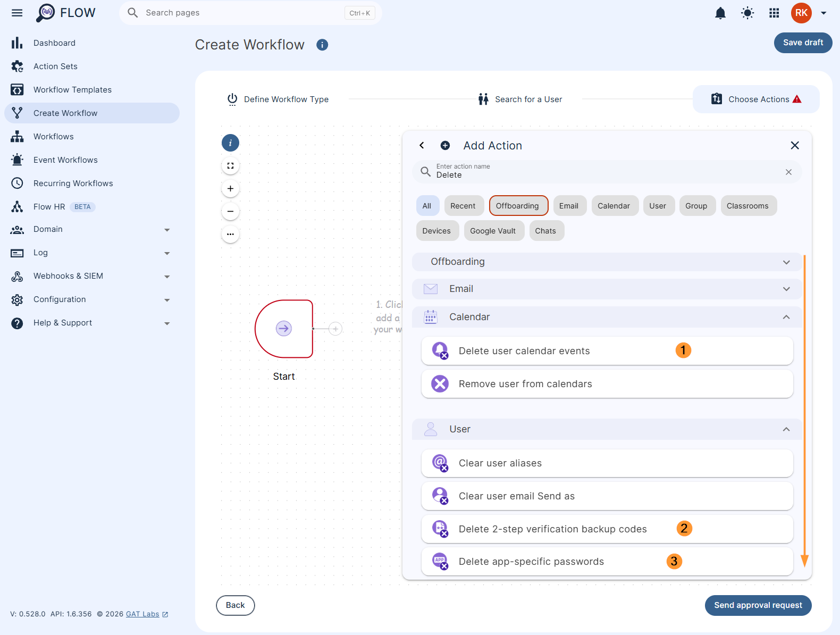Go to Define Workflow Type step
Viewport: 840px width, 635px height.
tap(278, 99)
